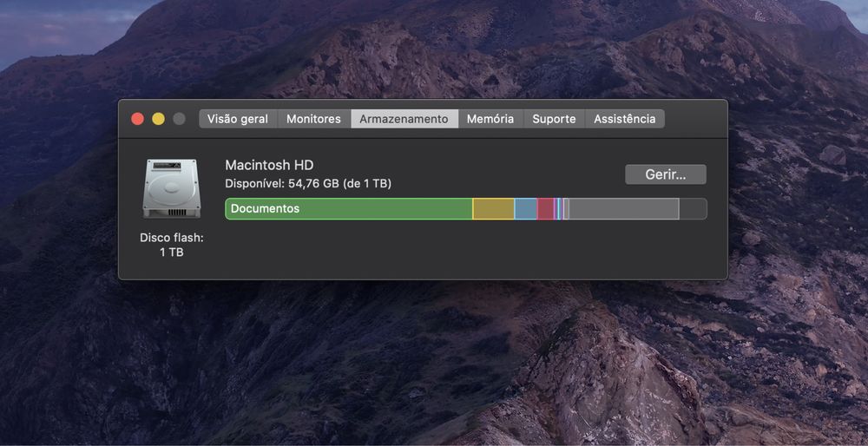
Task: Click the disabled gray zoom window button
Action: click(x=179, y=119)
